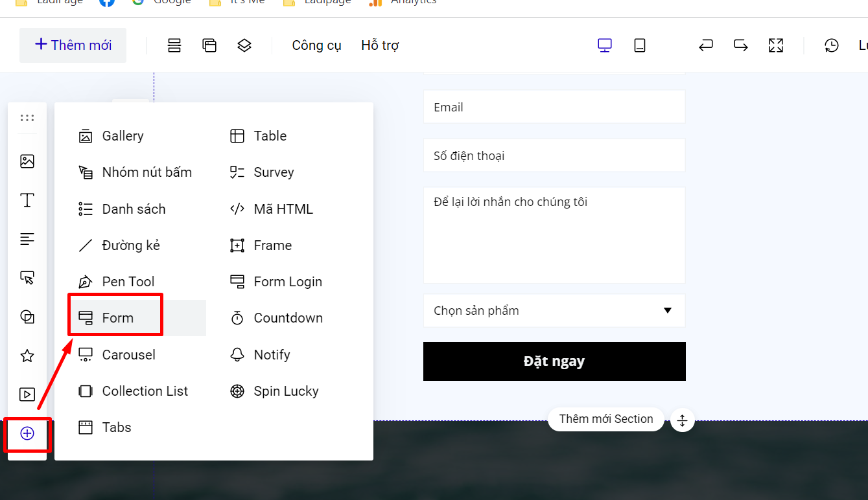Switch to mobile view mode
Screen dimensions: 868x500
pyautogui.click(x=640, y=45)
